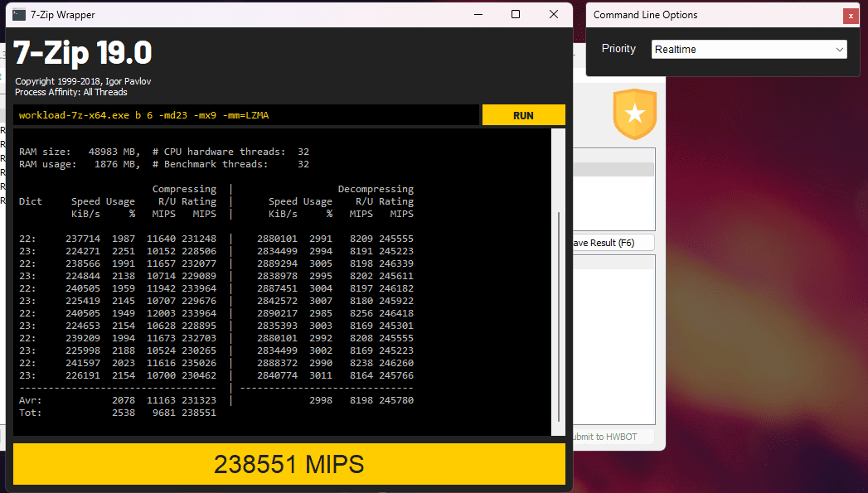Click decompressing rating 246418 value
The width and height of the screenshot is (868, 493).
[396, 313]
